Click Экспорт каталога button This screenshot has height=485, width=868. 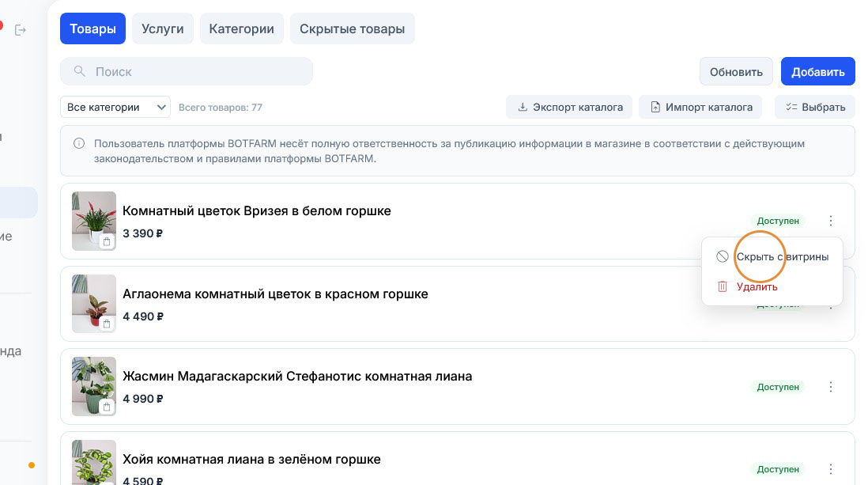[569, 107]
